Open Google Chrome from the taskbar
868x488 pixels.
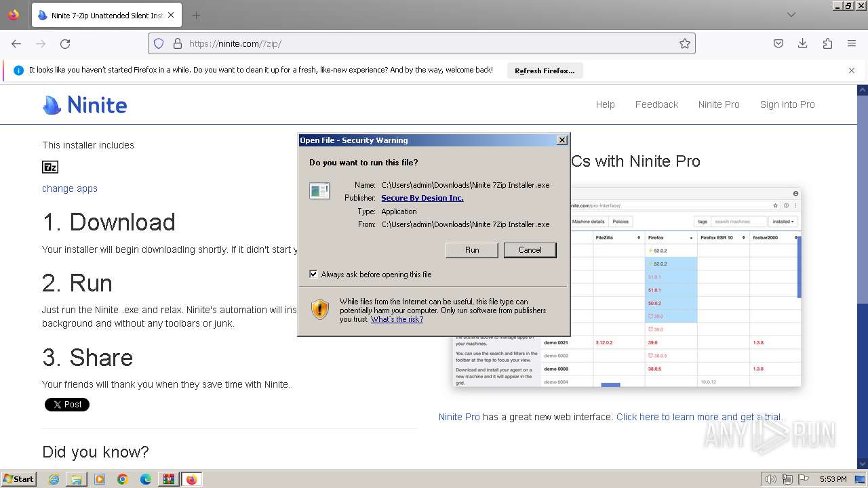(123, 479)
